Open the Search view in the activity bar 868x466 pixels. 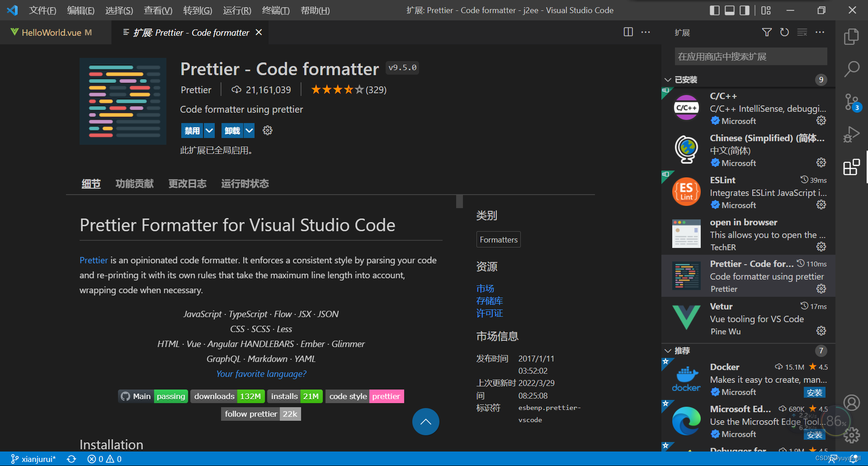(852, 69)
